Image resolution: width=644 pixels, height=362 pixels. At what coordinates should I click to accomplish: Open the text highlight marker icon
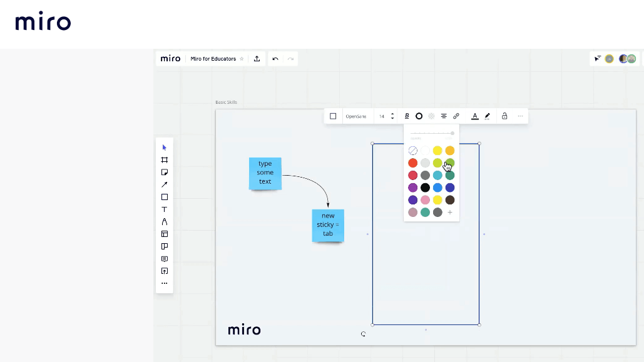click(488, 116)
